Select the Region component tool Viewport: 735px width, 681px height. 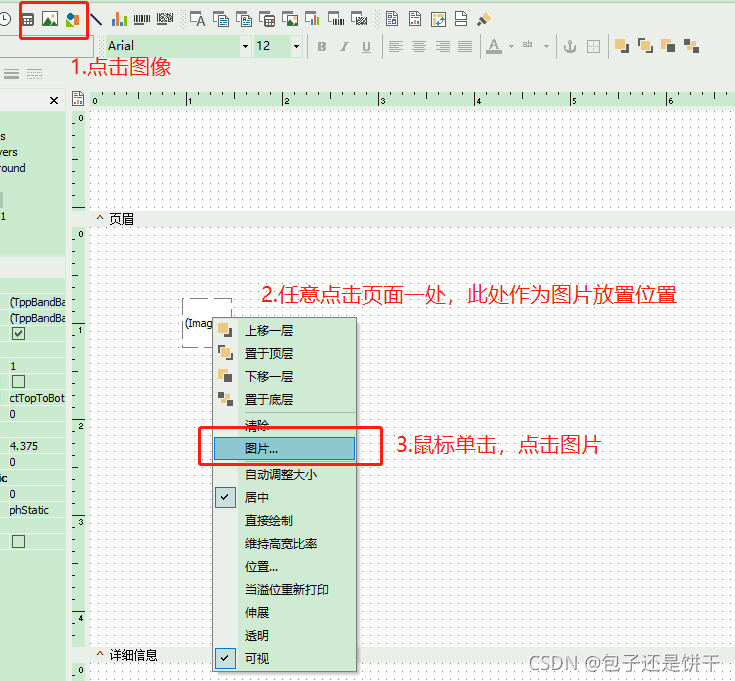click(x=392, y=19)
